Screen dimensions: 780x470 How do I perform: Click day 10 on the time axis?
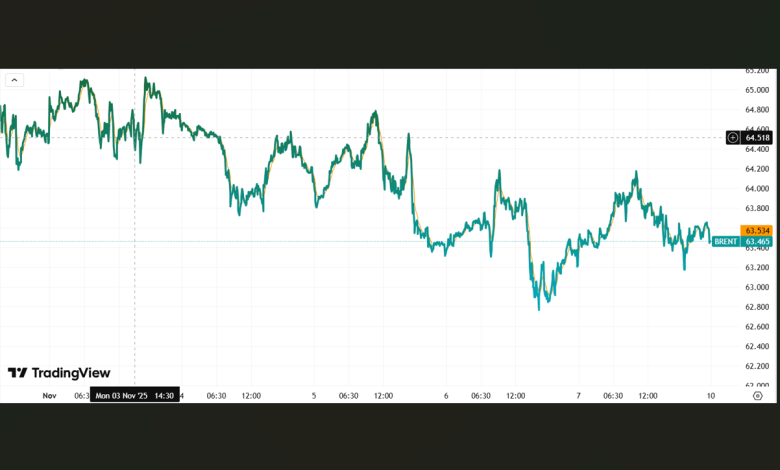click(709, 396)
